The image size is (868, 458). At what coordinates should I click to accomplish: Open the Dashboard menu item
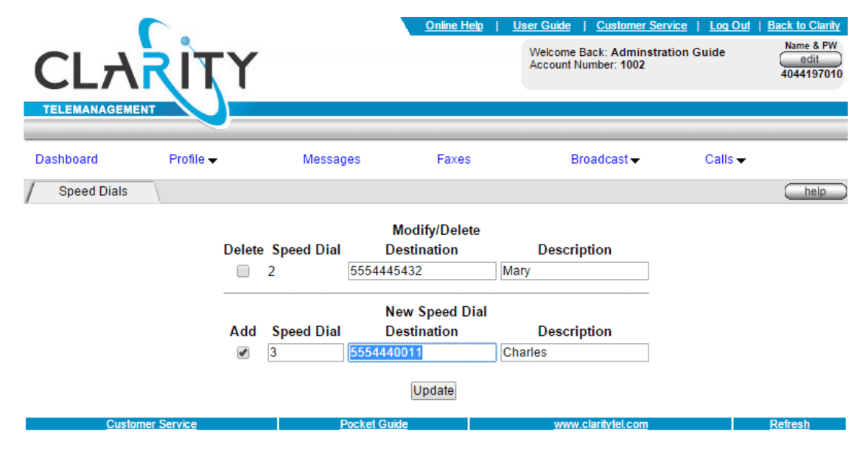tap(66, 160)
